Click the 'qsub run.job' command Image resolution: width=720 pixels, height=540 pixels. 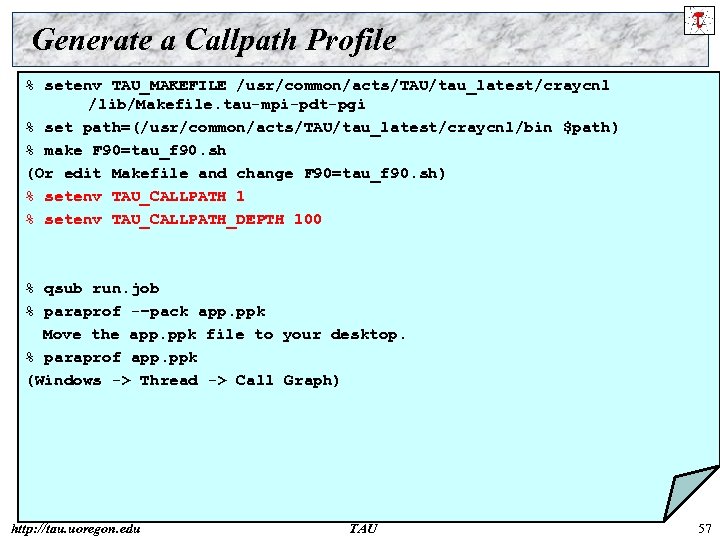(x=93, y=289)
